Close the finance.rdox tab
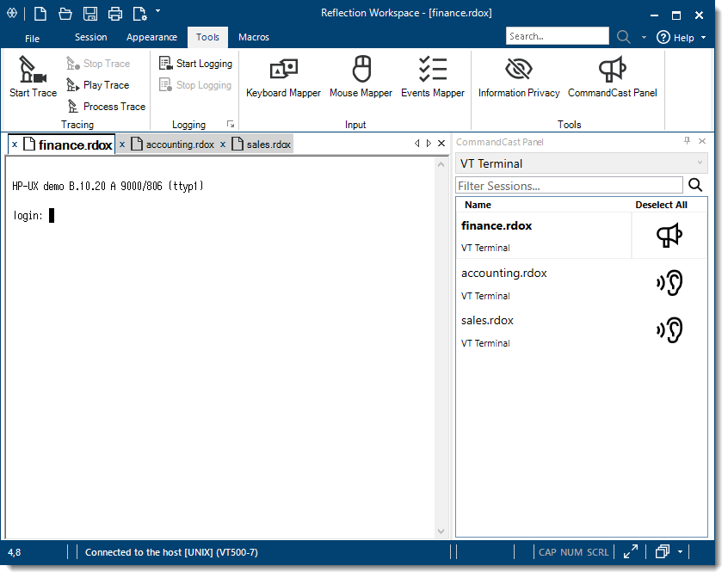 pyautogui.click(x=15, y=144)
